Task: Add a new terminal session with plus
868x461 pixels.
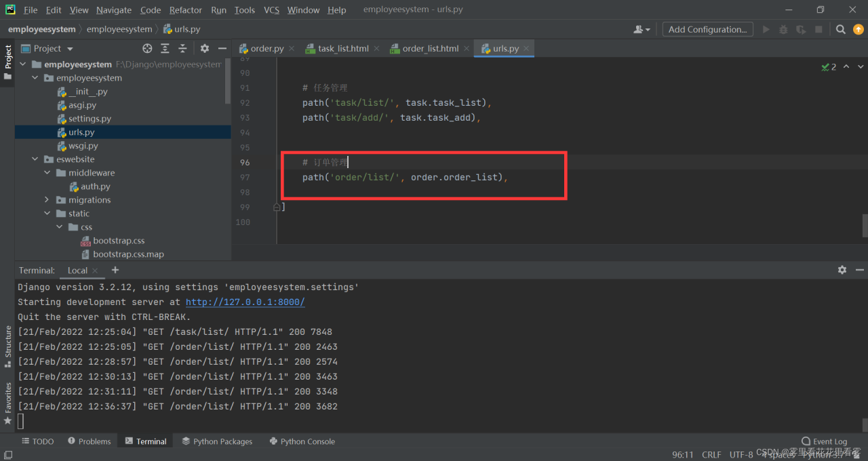Action: click(115, 270)
